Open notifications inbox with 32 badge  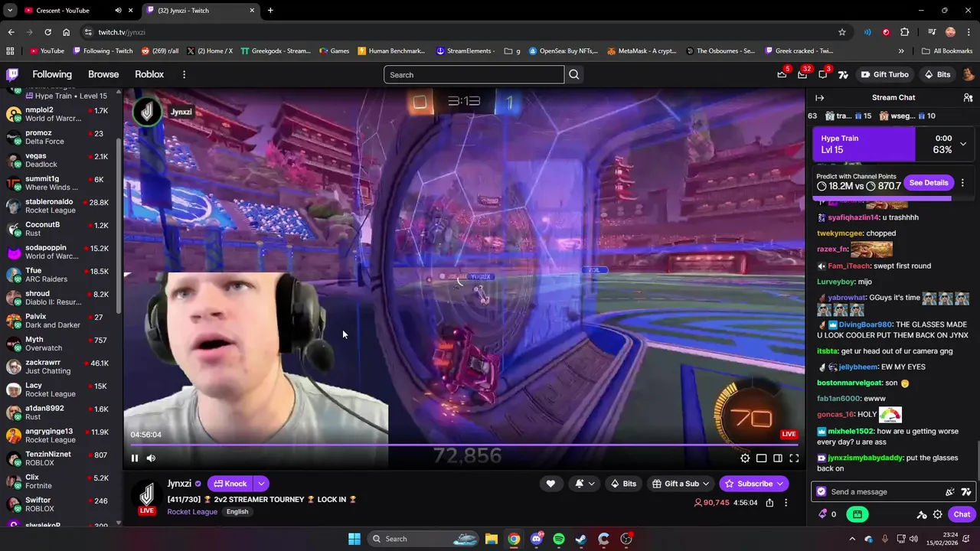(802, 74)
